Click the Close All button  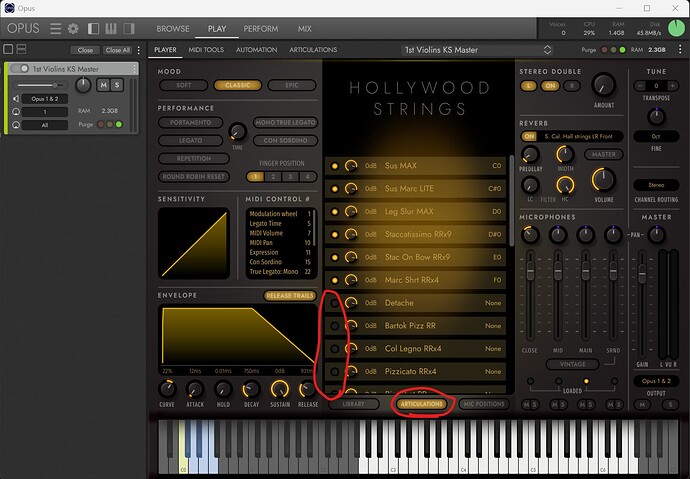[x=117, y=50]
